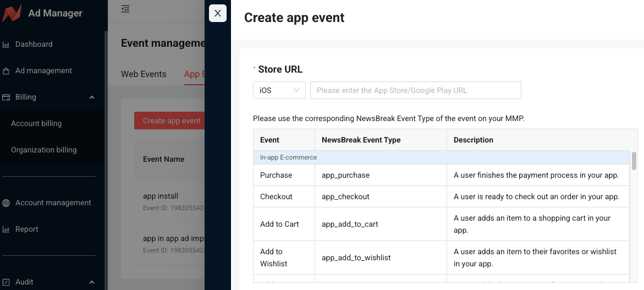Collapse the Audit menu section
Viewport: 644px width, 290px height.
92,282
